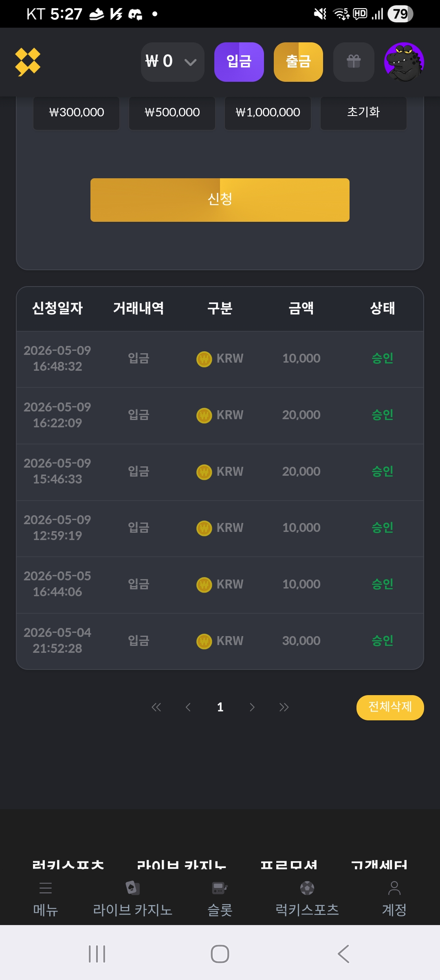This screenshot has height=980, width=440.
Task: Click 초기화 reset amount button
Action: point(363,112)
